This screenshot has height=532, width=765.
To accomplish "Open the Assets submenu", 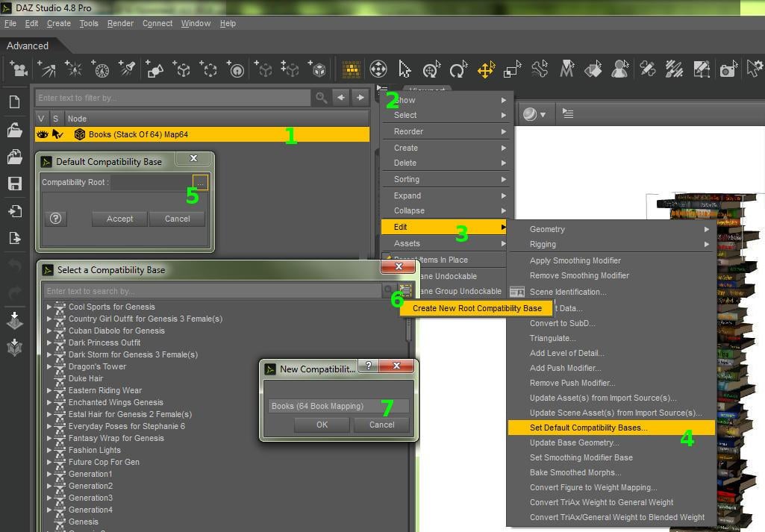I will tap(446, 243).
